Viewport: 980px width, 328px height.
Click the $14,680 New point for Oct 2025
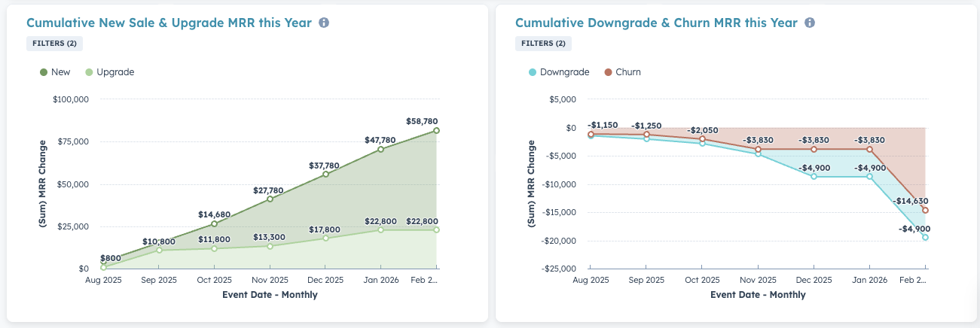215,223
